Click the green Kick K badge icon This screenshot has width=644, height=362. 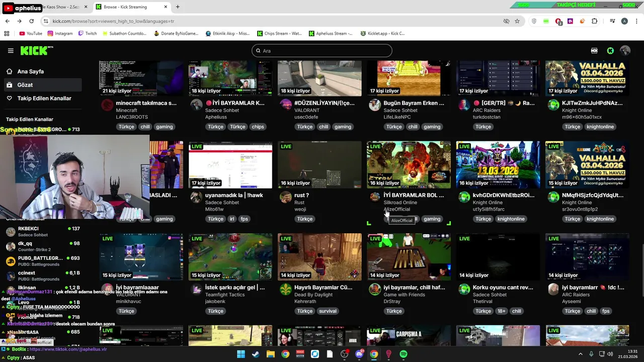[610, 51]
